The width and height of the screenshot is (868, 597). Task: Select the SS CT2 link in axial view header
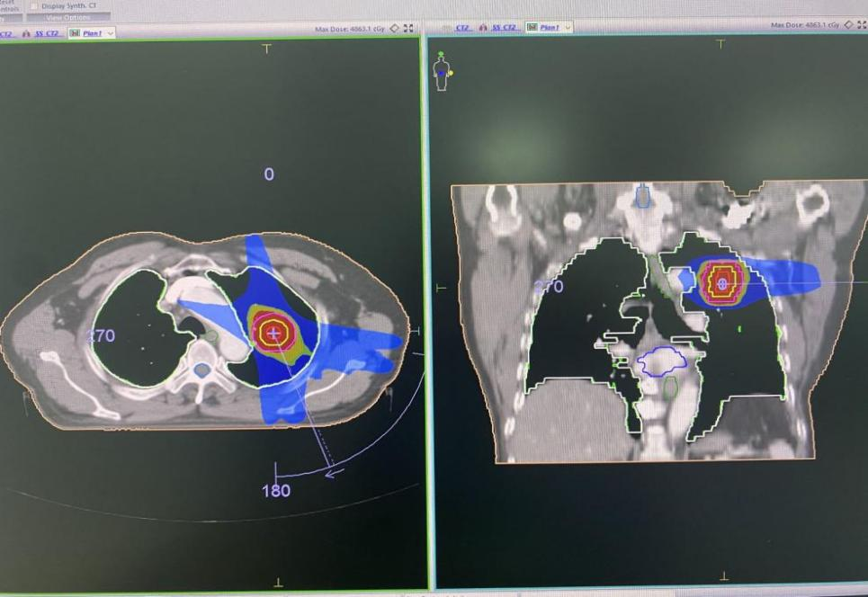click(x=49, y=33)
